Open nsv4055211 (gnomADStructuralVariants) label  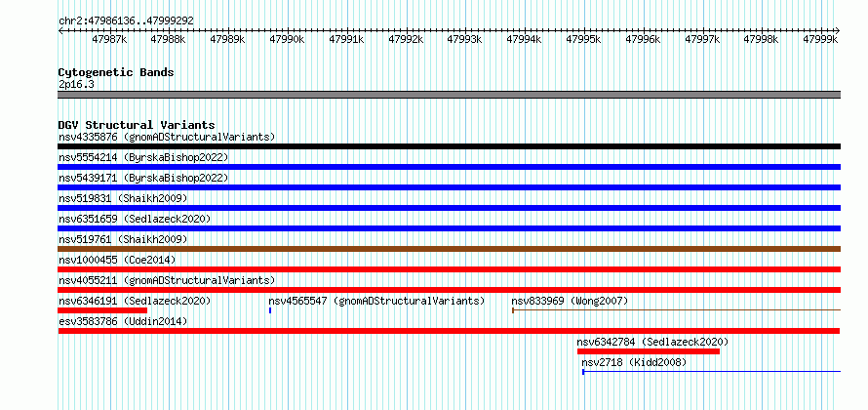(x=167, y=280)
